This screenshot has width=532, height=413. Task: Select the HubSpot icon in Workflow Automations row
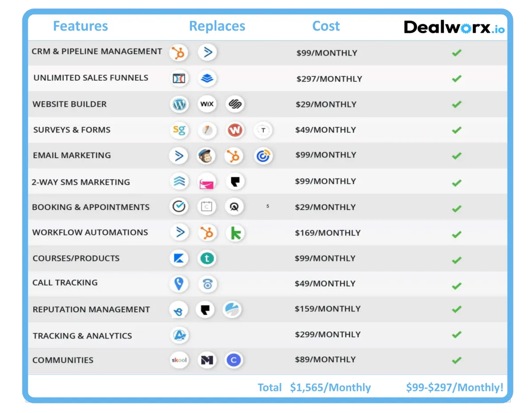click(207, 233)
